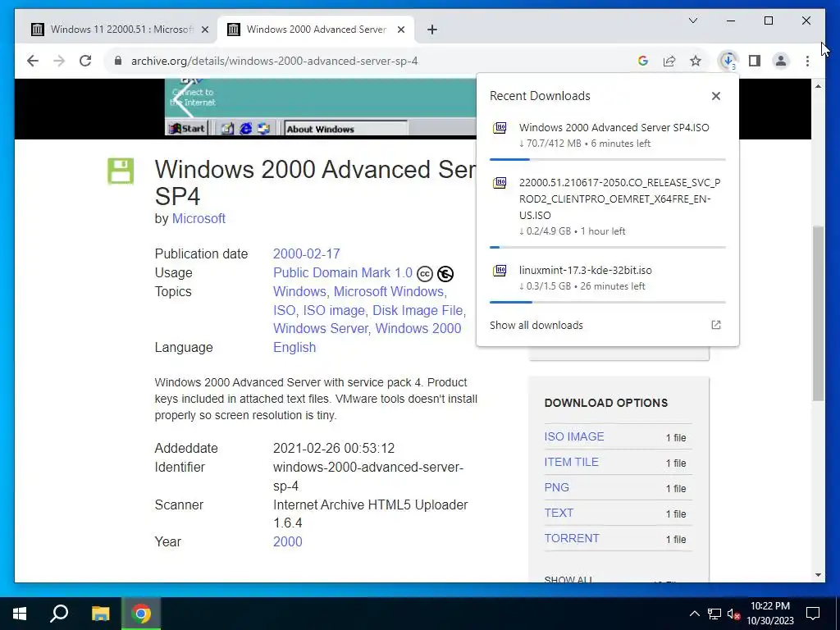Viewport: 840px width, 630px height.
Task: Open the Chrome side panel
Action: (755, 61)
